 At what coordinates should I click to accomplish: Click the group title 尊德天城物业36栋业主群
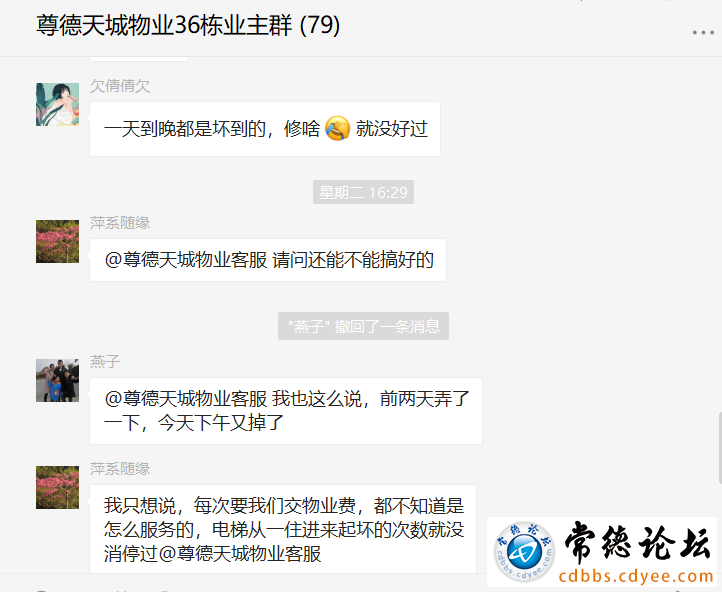click(164, 25)
